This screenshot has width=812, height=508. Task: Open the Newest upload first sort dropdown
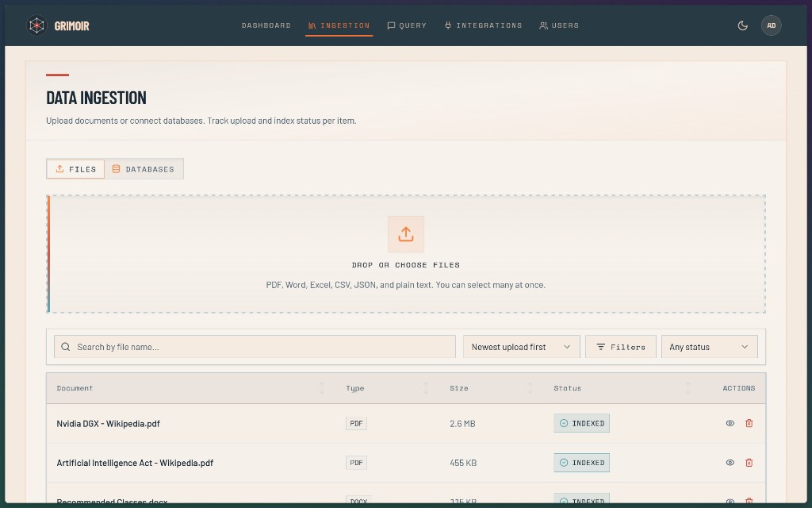pos(521,347)
